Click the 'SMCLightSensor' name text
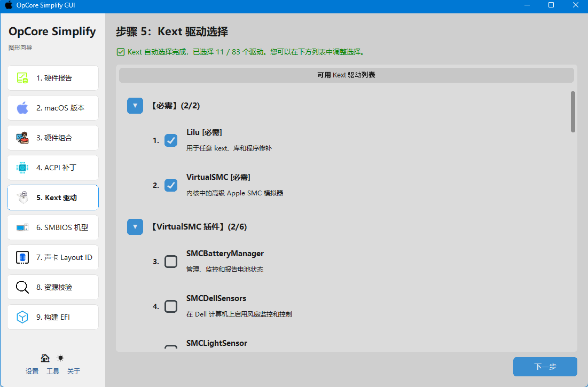 (217, 343)
